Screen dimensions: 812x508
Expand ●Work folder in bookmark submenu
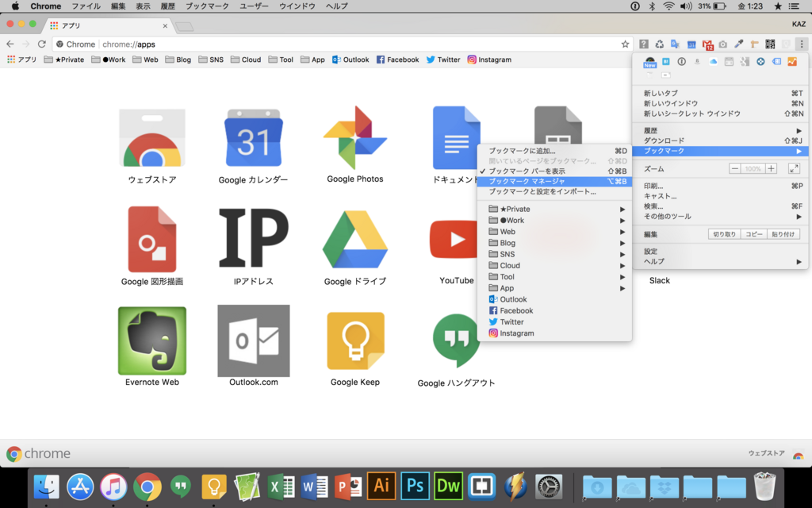click(553, 221)
